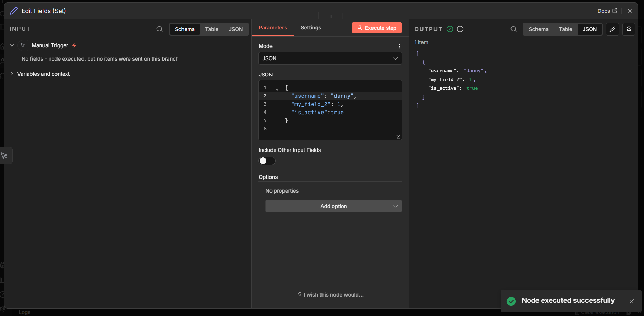Pin the output data
This screenshot has width=644, height=316.
629,29
